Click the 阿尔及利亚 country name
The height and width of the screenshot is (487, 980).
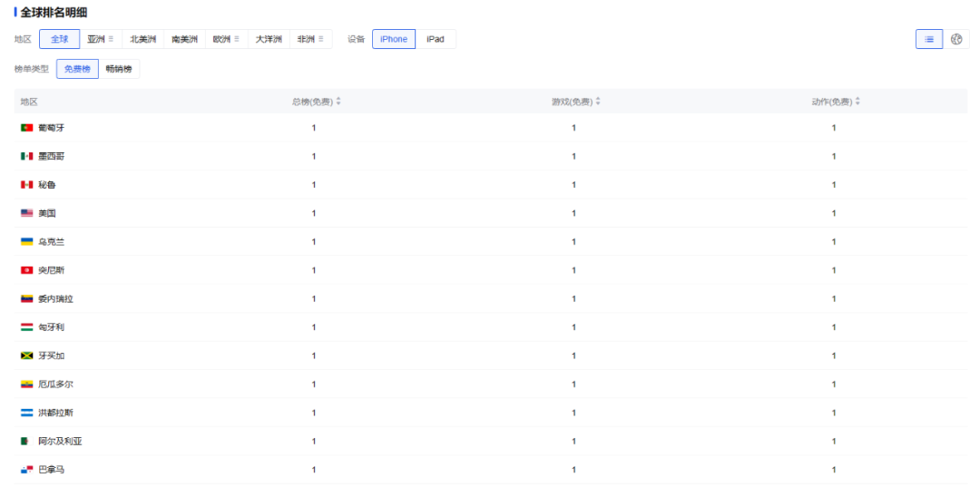click(60, 442)
